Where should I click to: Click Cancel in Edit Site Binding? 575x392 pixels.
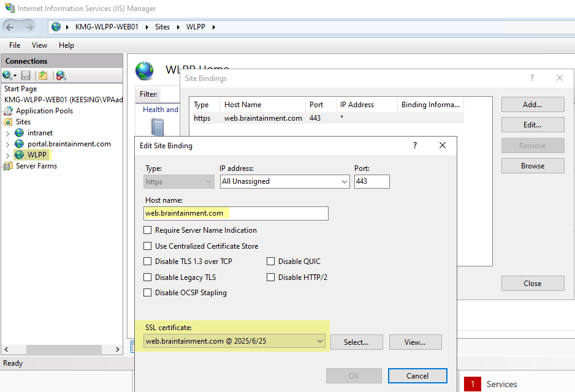tap(417, 375)
